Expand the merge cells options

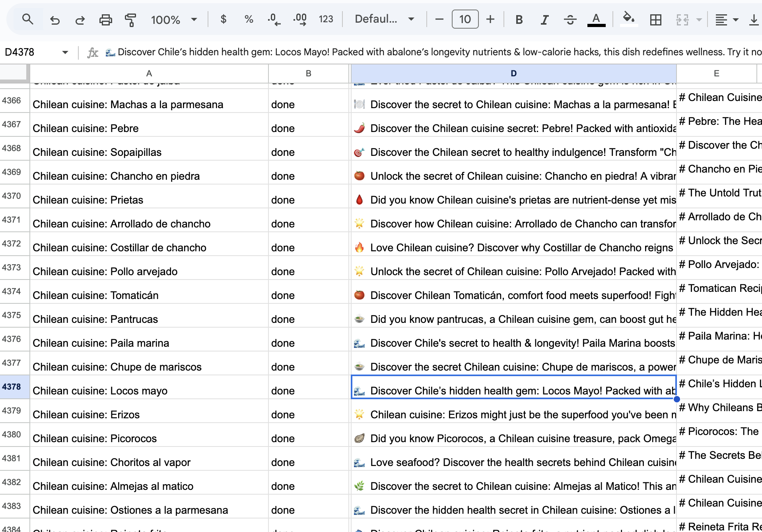click(699, 19)
